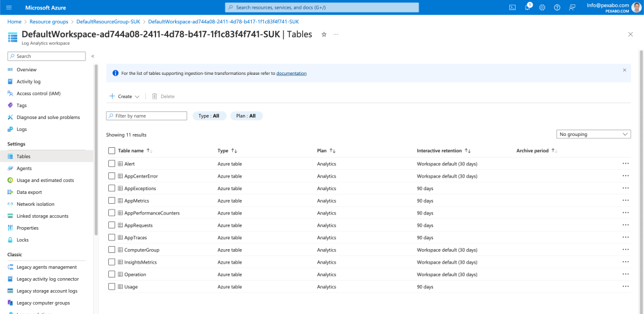Screen dimensions: 644x314
Task: Open the documentation link in the banner
Action: point(291,74)
